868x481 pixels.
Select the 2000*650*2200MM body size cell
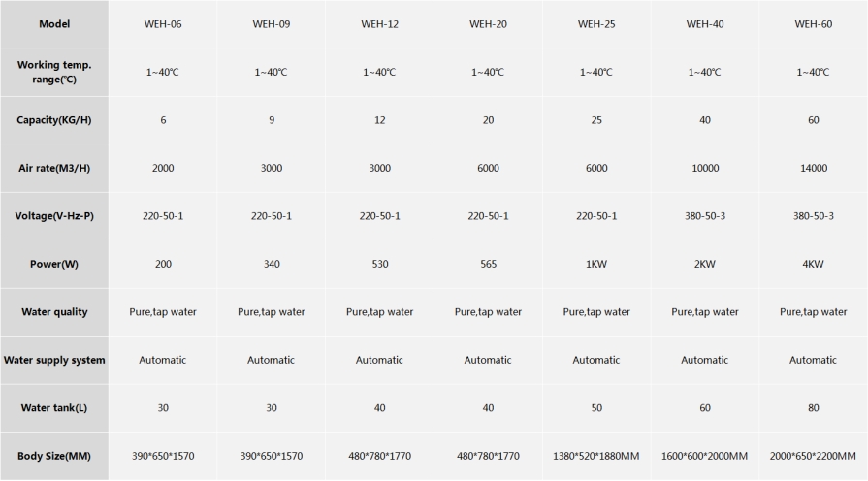click(x=813, y=456)
